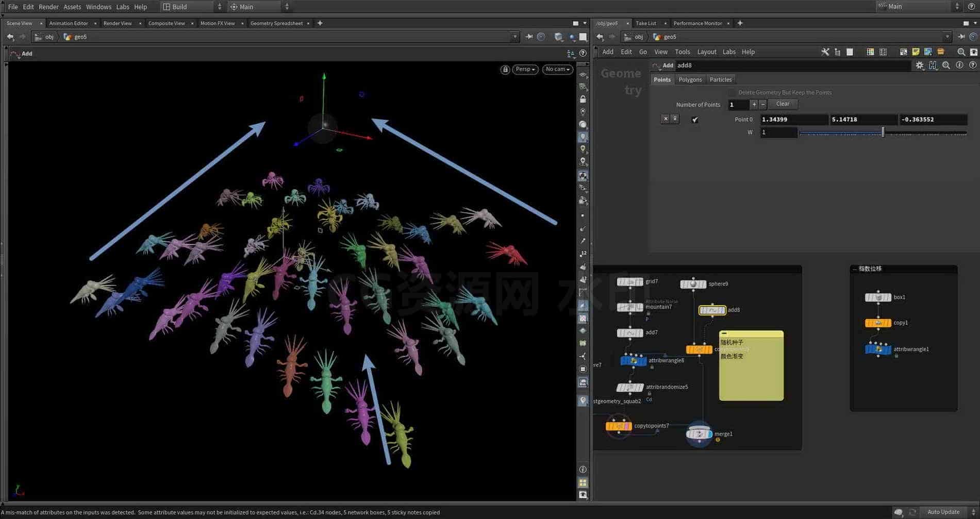Screen dimensions: 980x519
Task: Go back in Scene View path
Action: pyautogui.click(x=10, y=37)
